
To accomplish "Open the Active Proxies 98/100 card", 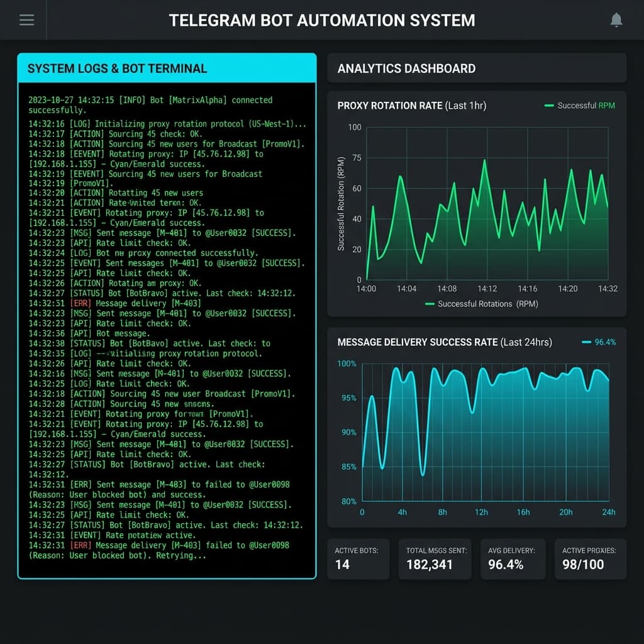I will tap(591, 559).
